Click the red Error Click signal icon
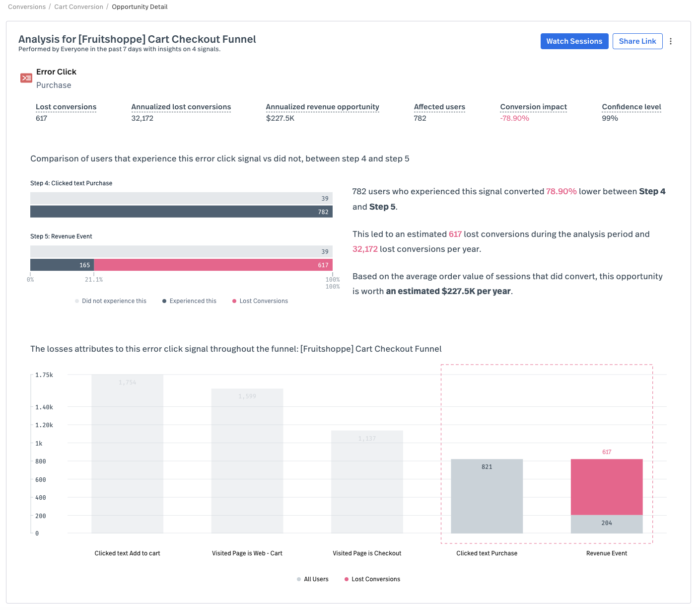 (x=26, y=78)
